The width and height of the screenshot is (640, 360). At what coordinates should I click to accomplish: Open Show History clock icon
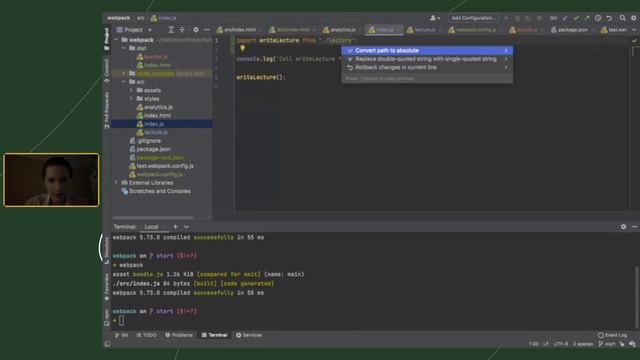[598, 18]
